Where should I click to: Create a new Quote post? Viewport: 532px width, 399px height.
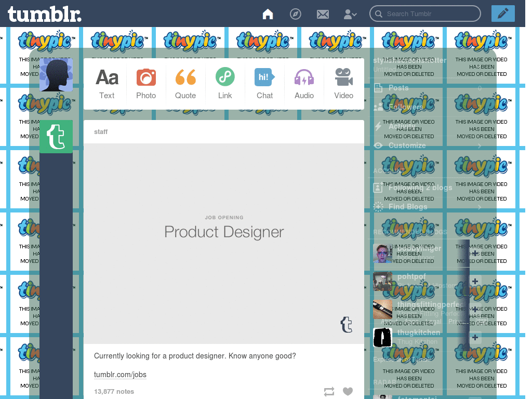[185, 84]
